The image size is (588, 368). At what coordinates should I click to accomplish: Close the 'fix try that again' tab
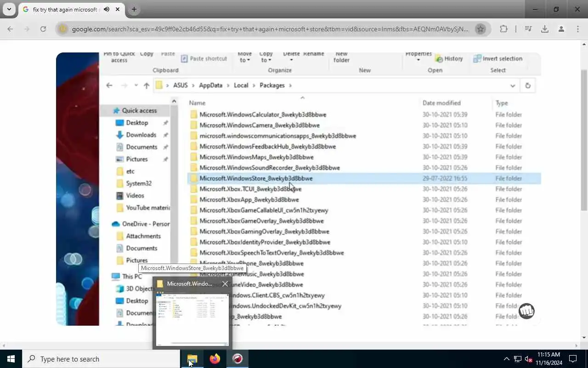(x=117, y=9)
